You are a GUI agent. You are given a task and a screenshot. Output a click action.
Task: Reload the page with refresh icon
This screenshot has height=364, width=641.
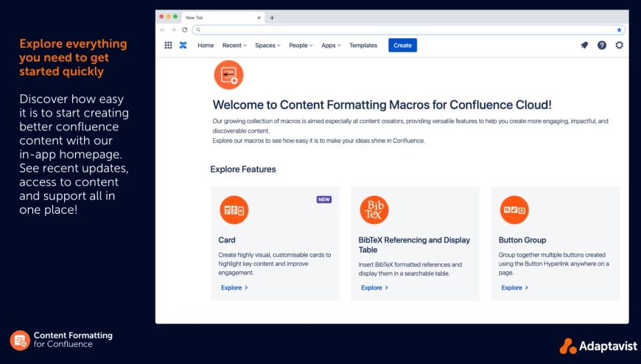tap(185, 30)
